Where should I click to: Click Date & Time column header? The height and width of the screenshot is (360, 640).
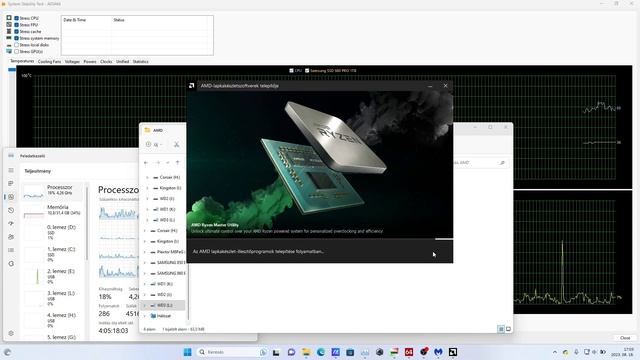pyautogui.click(x=86, y=20)
